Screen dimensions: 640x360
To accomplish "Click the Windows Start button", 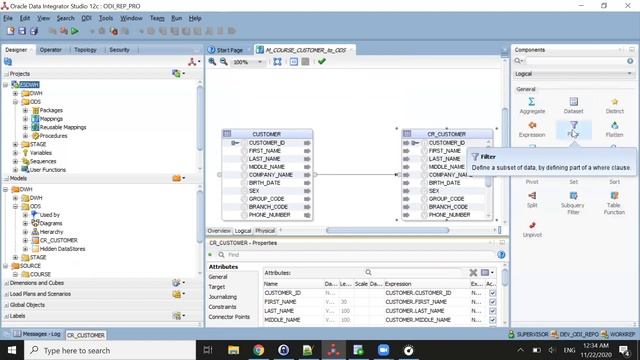I will [x=11, y=350].
